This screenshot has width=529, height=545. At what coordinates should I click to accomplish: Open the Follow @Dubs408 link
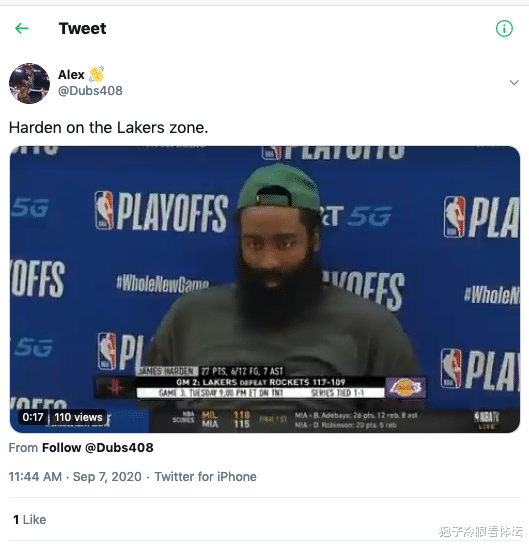coord(98,448)
